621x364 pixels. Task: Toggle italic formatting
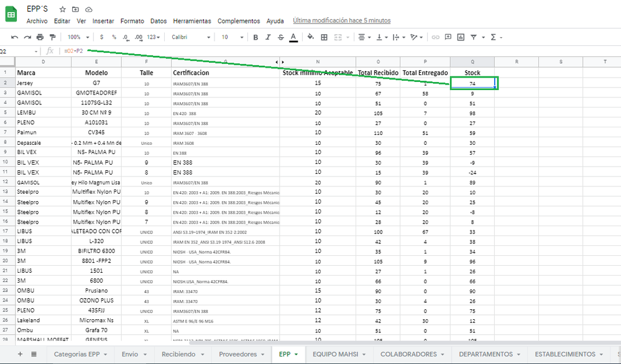click(268, 37)
